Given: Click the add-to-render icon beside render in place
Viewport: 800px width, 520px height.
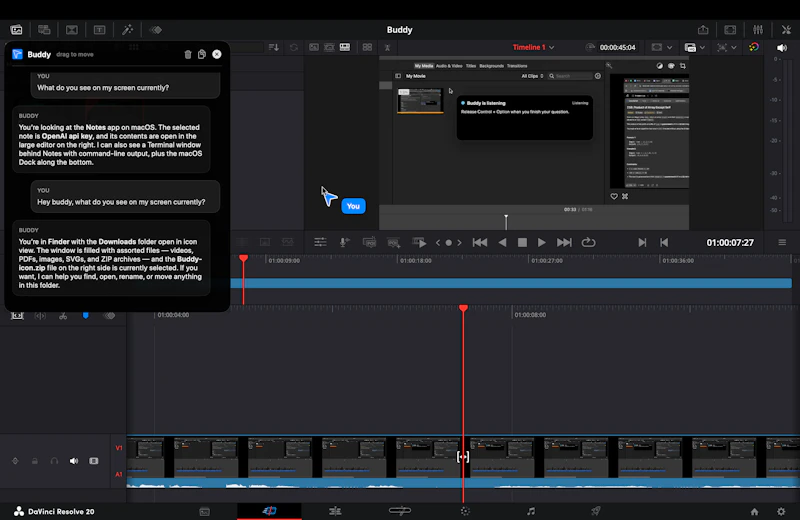Looking at the screenshot, I should (393, 243).
